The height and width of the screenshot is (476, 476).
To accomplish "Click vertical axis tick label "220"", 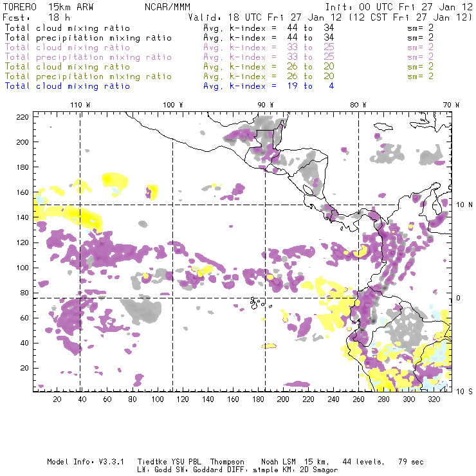I will pos(23,117).
